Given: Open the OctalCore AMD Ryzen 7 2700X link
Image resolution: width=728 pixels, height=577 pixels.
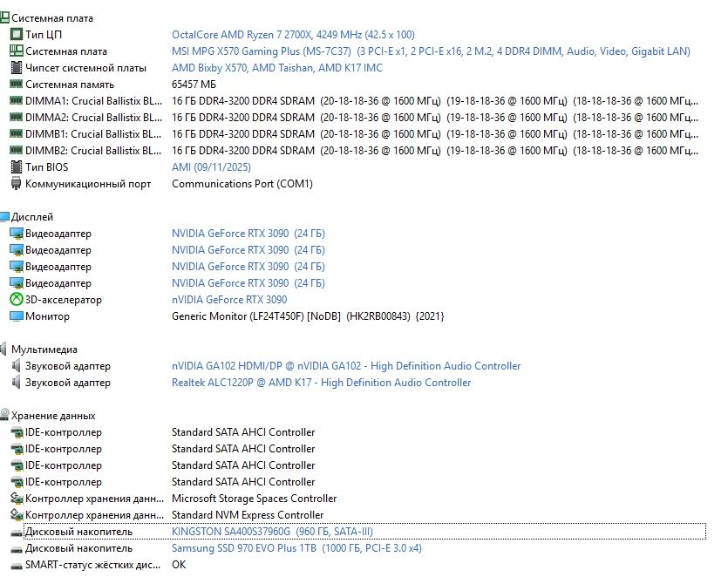Looking at the screenshot, I should (293, 35).
